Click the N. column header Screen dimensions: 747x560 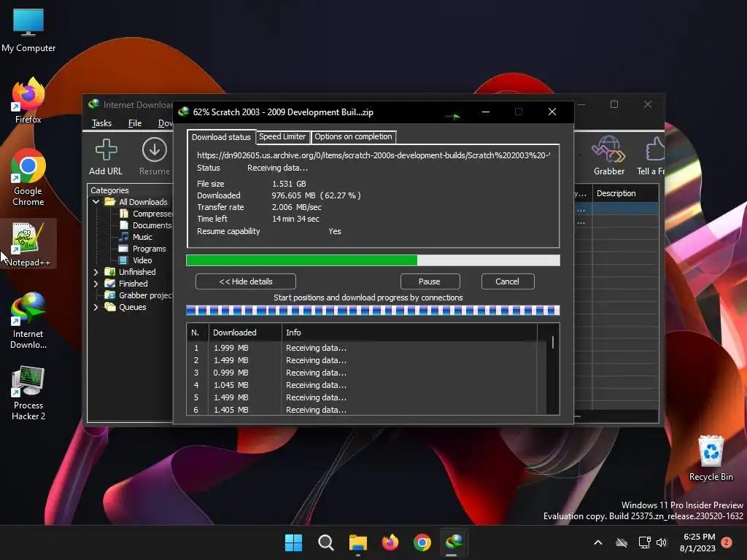(198, 332)
